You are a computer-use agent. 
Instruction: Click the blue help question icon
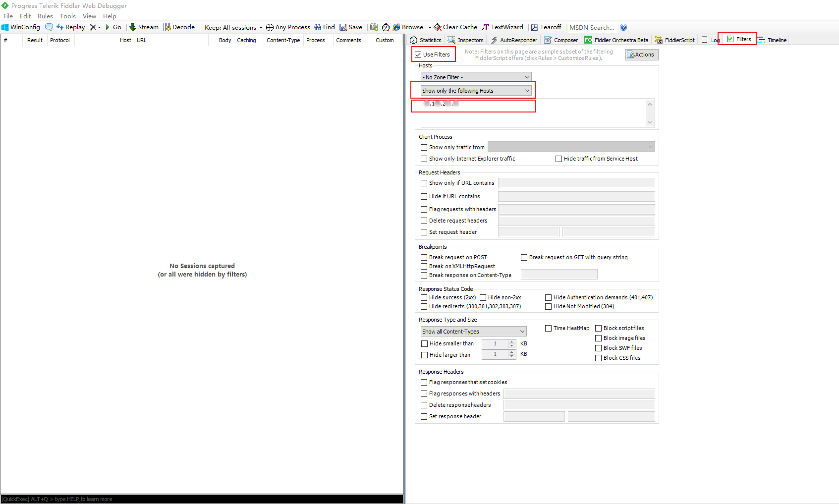point(623,27)
